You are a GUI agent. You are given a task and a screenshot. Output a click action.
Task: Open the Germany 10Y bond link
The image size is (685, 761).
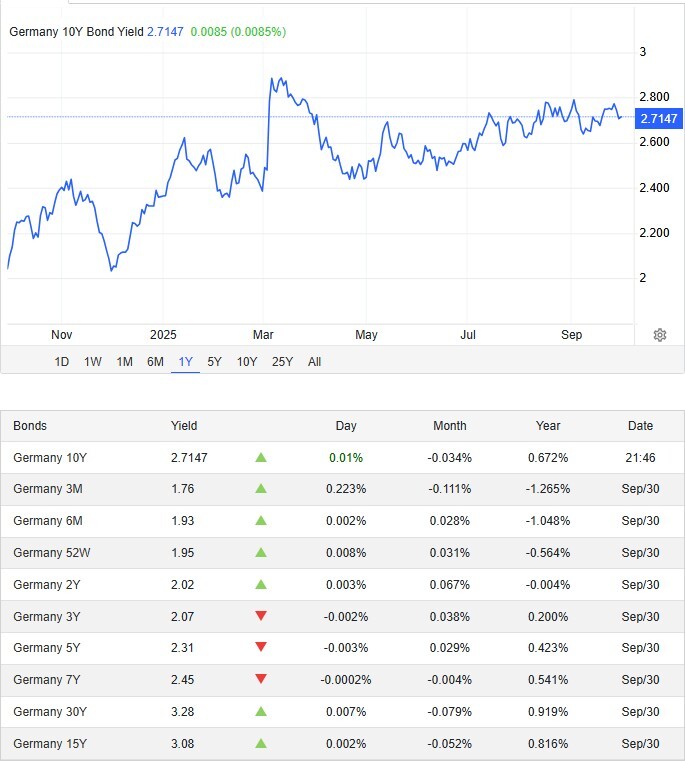50,457
